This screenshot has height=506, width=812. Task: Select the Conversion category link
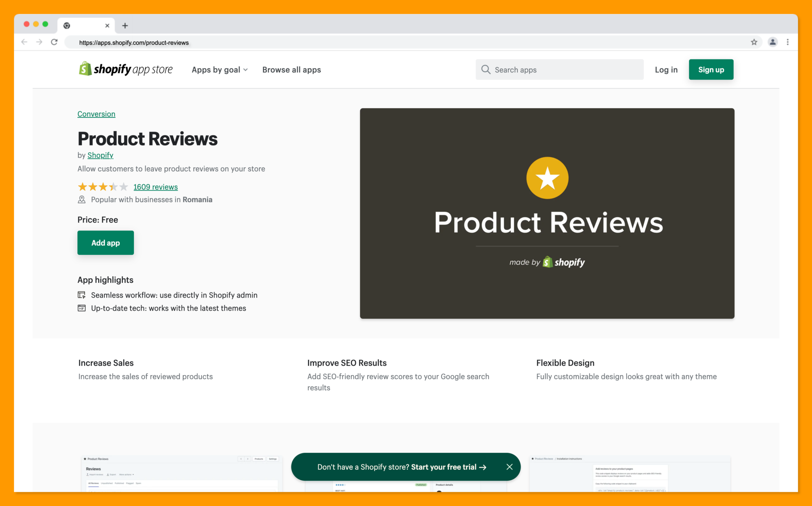pyautogui.click(x=96, y=114)
